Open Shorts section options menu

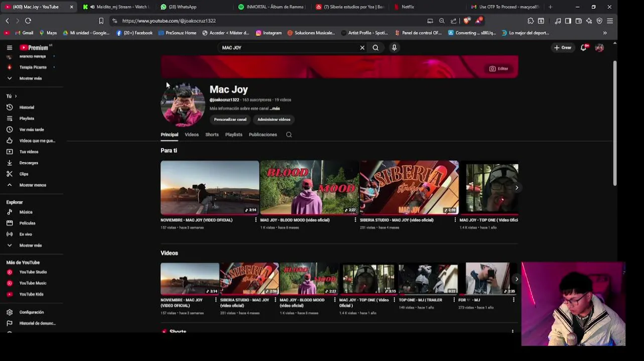pos(512,331)
